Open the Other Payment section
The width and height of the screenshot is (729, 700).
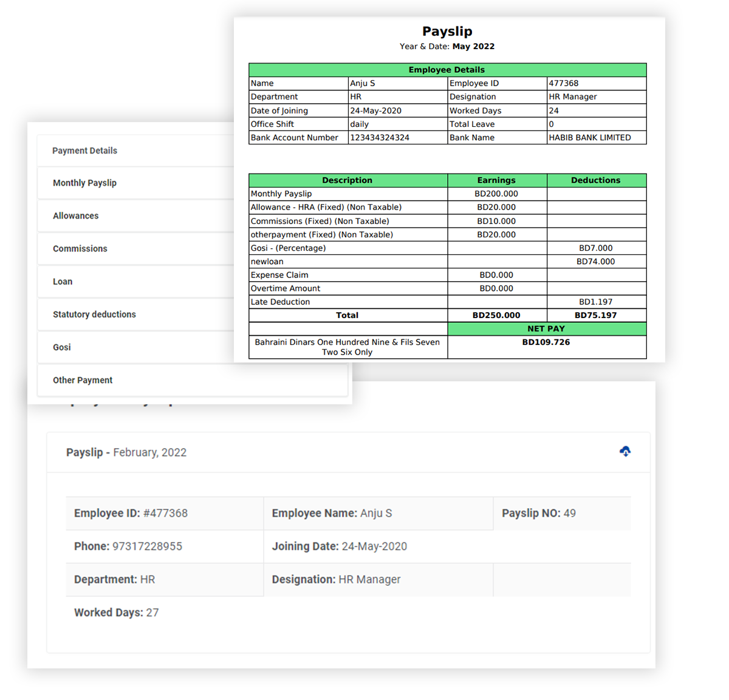tap(83, 380)
